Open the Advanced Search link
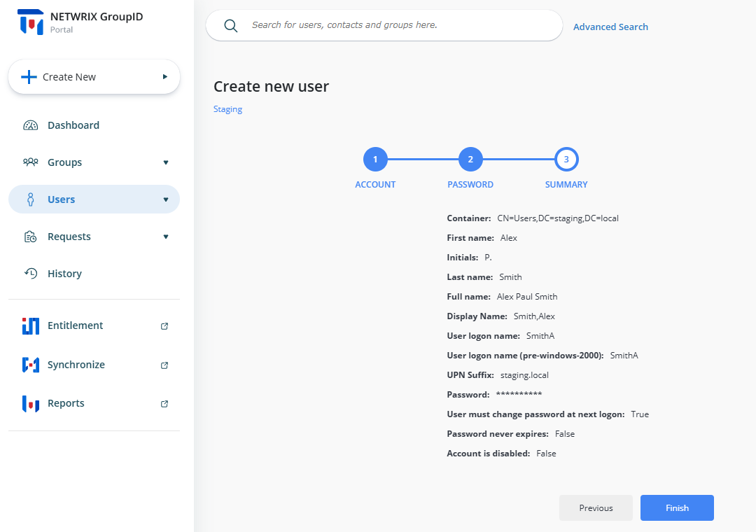The image size is (756, 532). coord(610,26)
